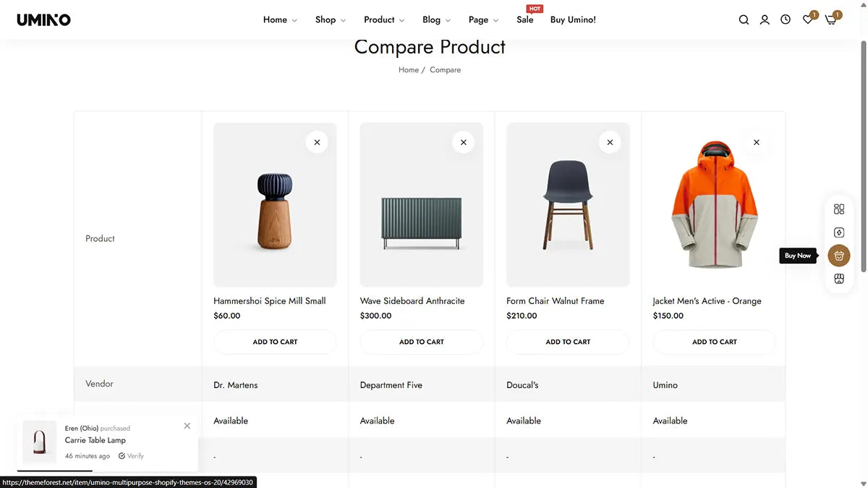868x488 pixels.
Task: Open the search icon in header
Action: (x=744, y=20)
